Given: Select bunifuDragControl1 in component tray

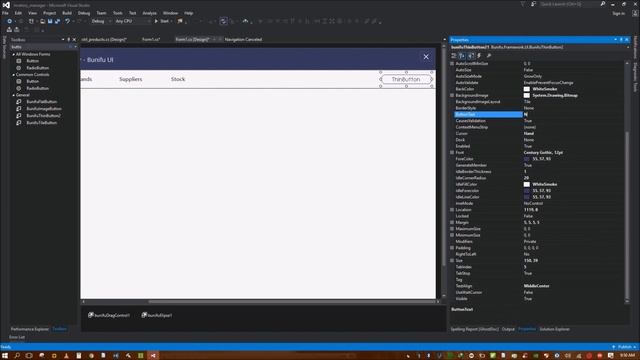Looking at the screenshot, I should tap(109, 315).
